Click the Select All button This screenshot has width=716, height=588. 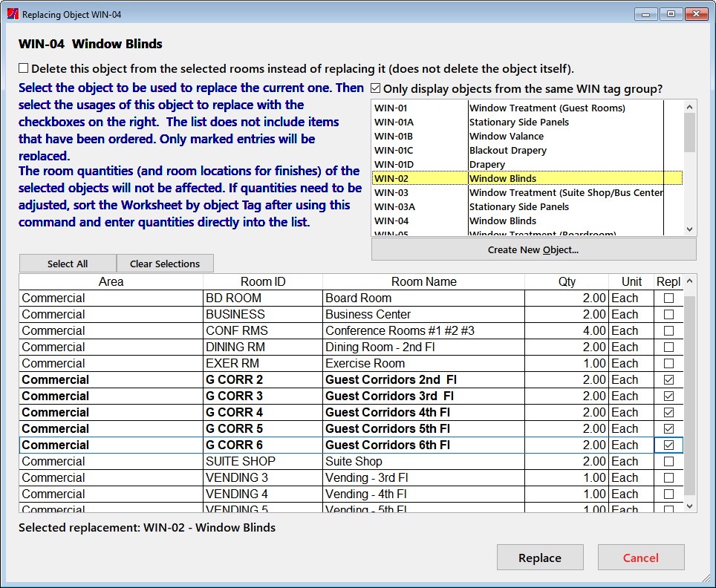pyautogui.click(x=68, y=264)
